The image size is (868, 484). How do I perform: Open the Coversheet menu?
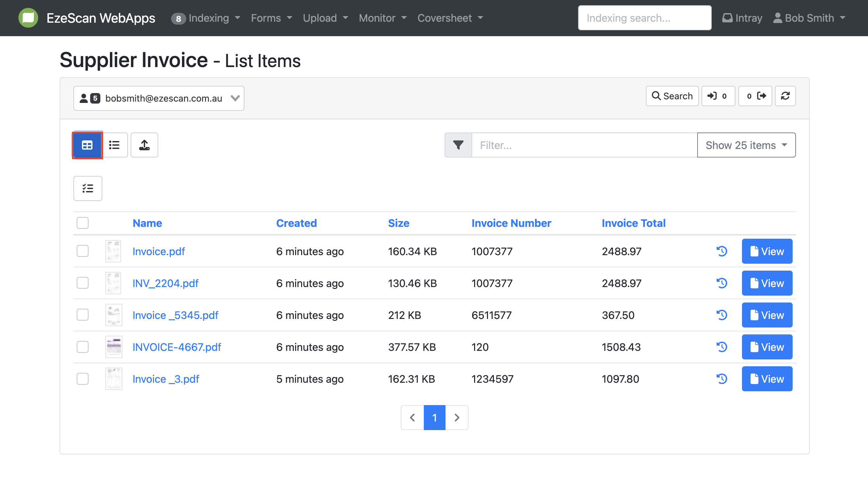[450, 18]
